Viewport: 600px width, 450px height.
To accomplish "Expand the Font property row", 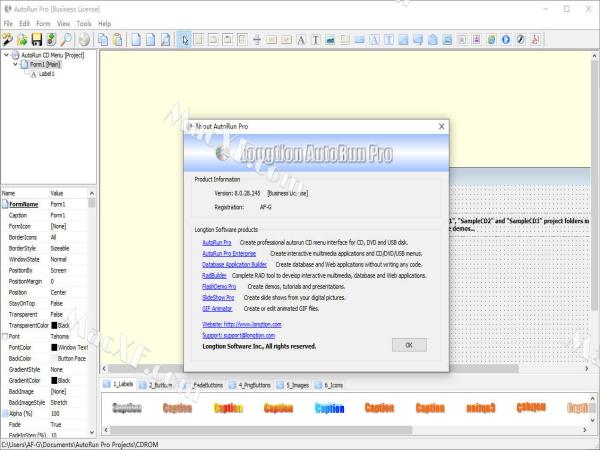I will point(5,336).
